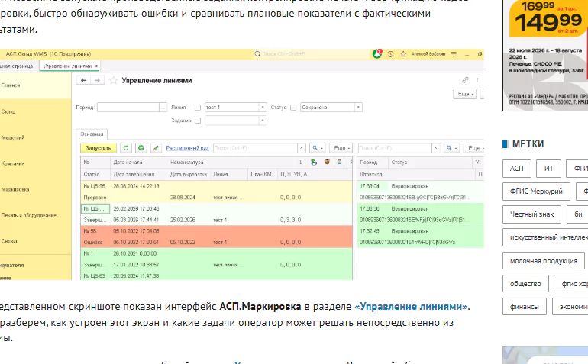The width and height of the screenshot is (588, 364).
Task: Open the history clock icon in title bar
Action: (390, 54)
